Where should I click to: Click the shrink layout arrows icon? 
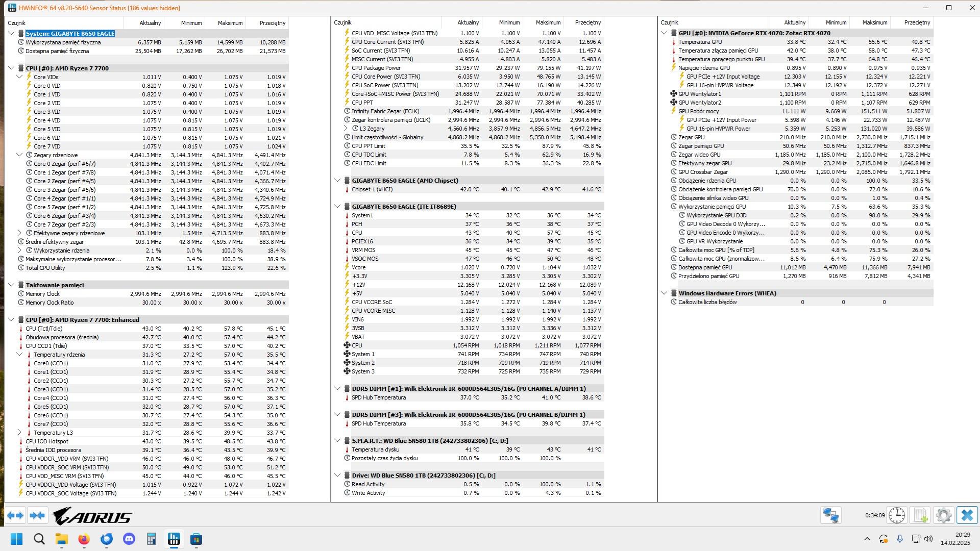tap(37, 515)
